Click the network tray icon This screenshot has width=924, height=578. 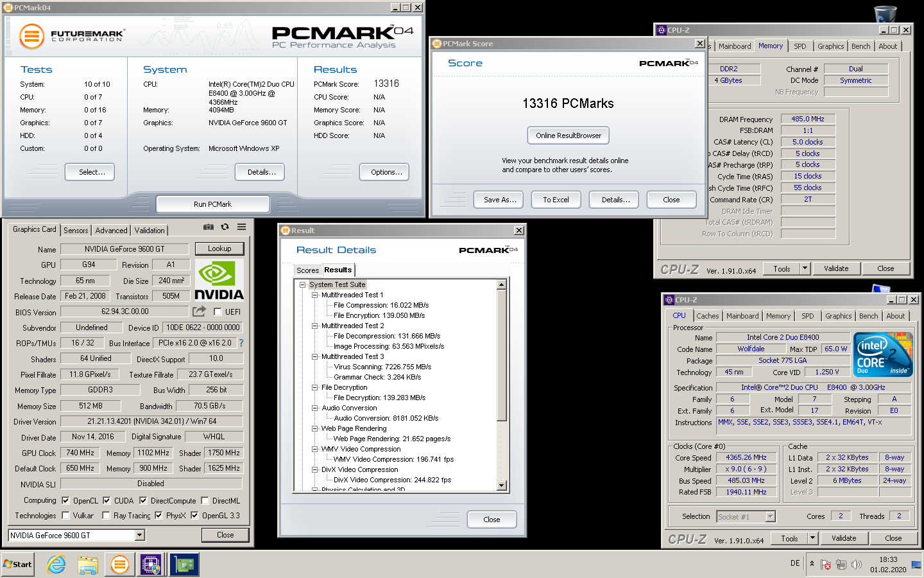(841, 565)
